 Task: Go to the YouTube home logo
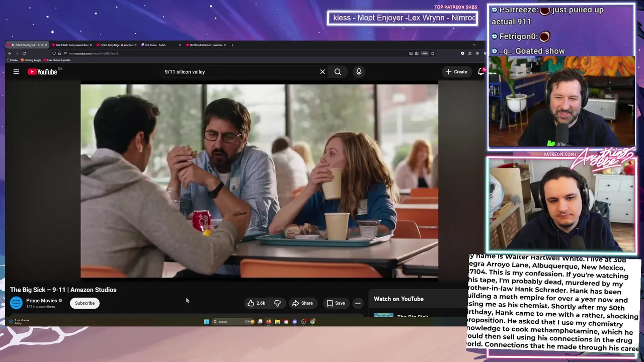42,72
